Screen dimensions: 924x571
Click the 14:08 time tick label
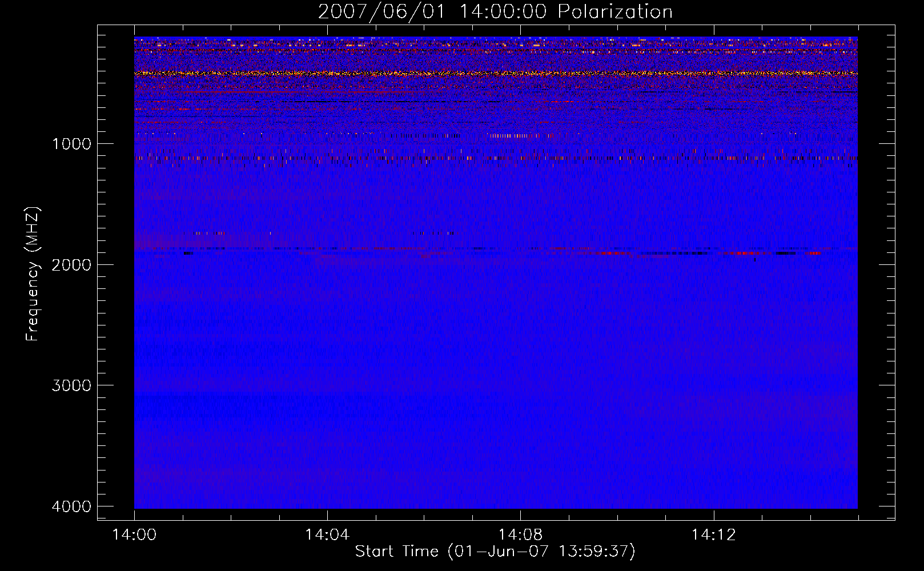(x=520, y=535)
